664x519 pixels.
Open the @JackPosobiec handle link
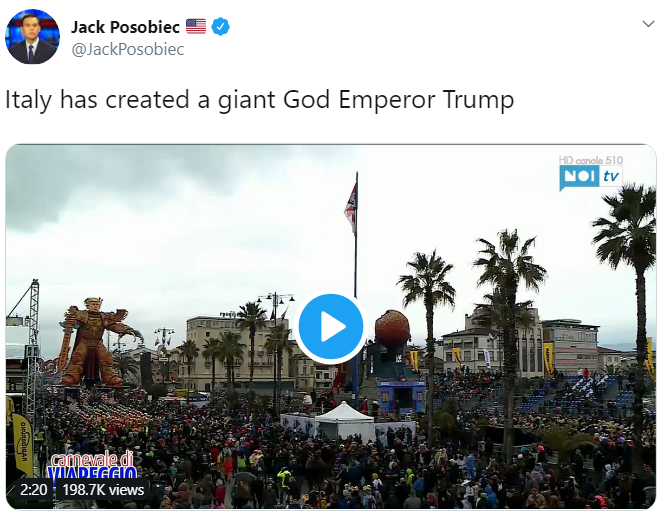click(x=127, y=50)
